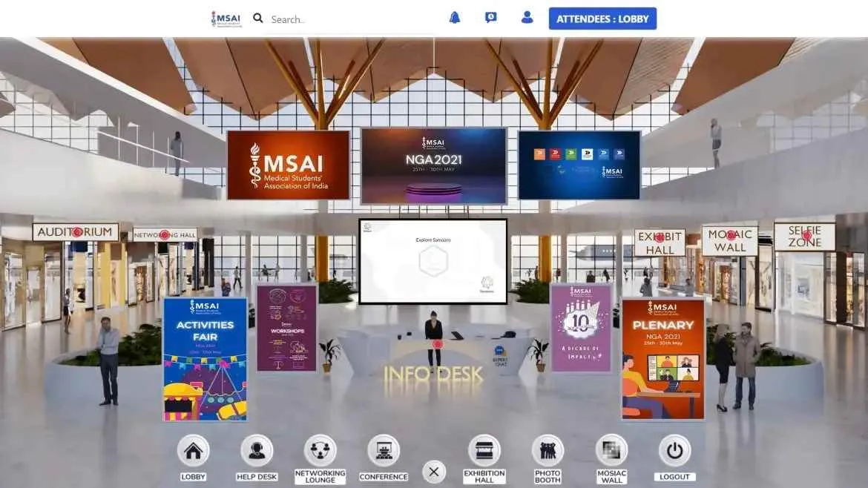
Task: Open notifications bell icon
Action: coord(455,18)
